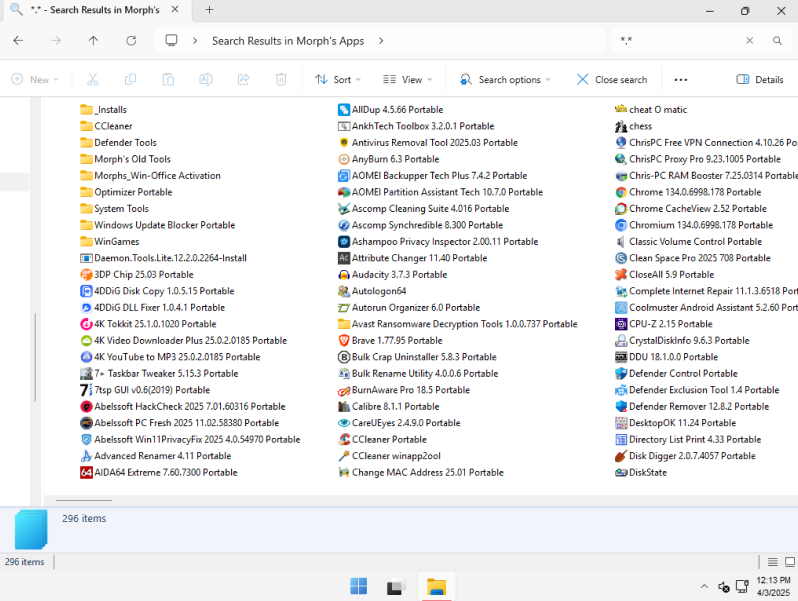Click the chess icon

[x=620, y=126]
